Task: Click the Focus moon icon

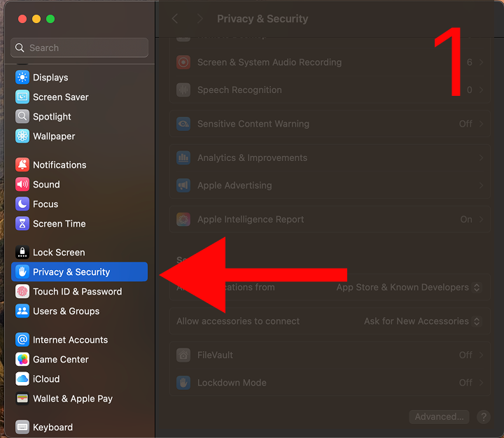Action: (x=22, y=204)
